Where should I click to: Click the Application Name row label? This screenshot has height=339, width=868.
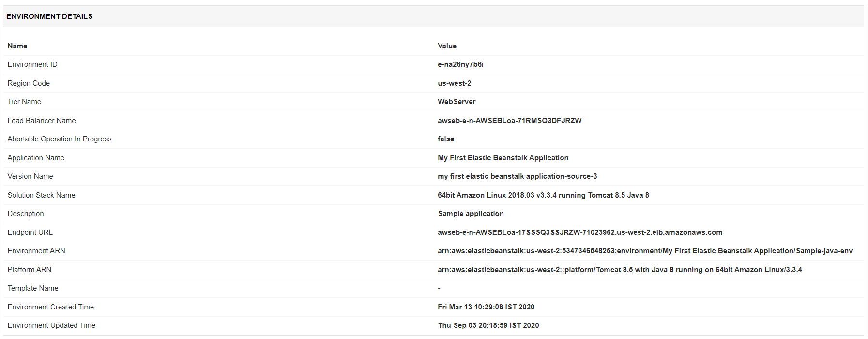tap(36, 158)
